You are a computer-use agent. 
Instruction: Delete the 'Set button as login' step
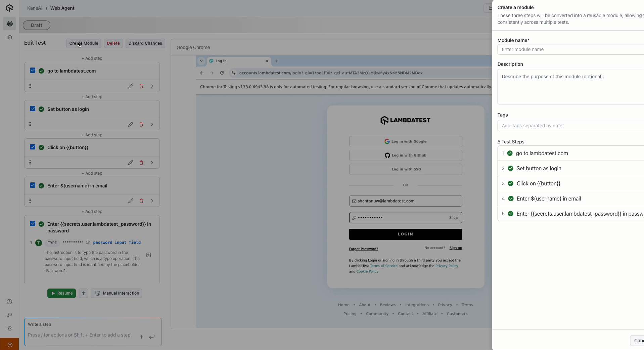pos(141,124)
